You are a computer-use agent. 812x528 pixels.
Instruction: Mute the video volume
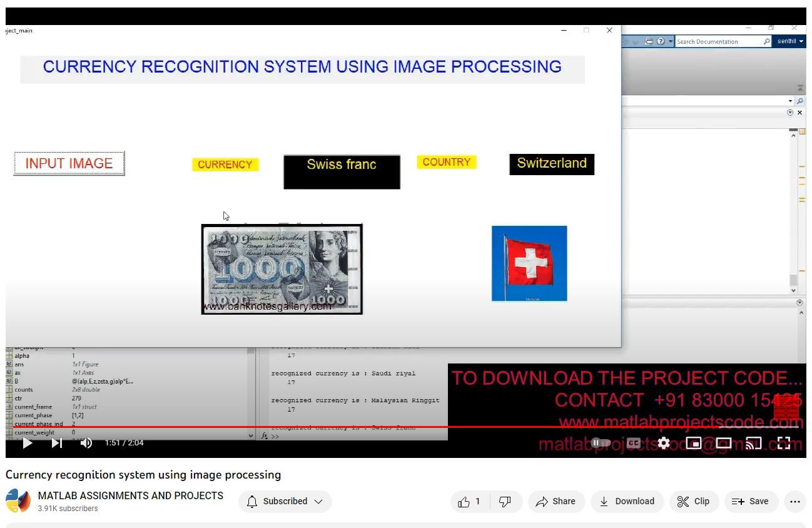coord(86,443)
